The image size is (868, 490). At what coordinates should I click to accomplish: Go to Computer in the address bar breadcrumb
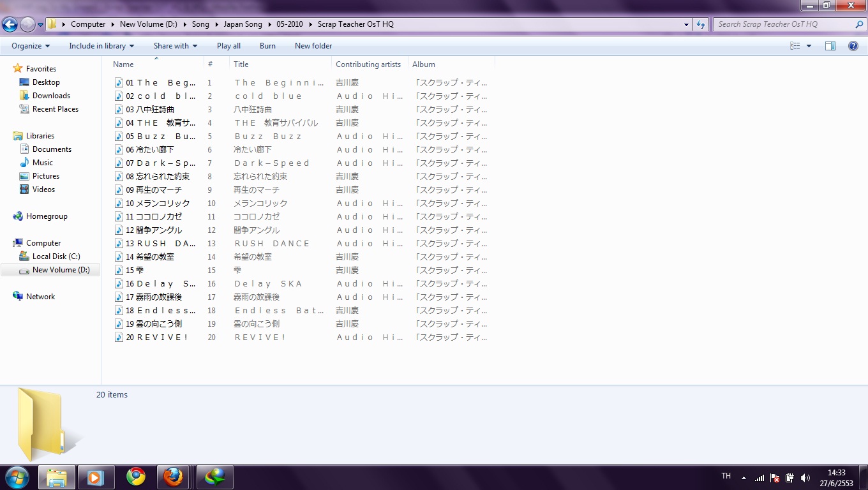point(88,24)
